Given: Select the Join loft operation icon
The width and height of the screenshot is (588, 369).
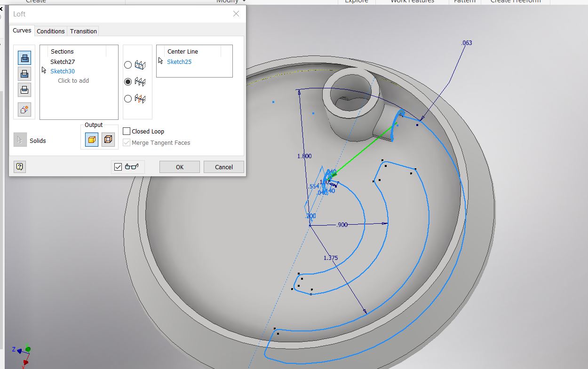Looking at the screenshot, I should coord(24,57).
